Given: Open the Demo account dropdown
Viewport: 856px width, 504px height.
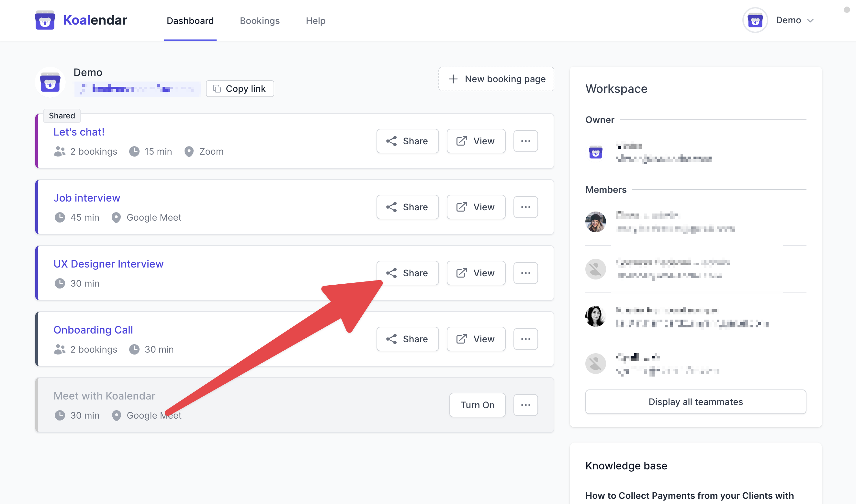Looking at the screenshot, I should 794,20.
